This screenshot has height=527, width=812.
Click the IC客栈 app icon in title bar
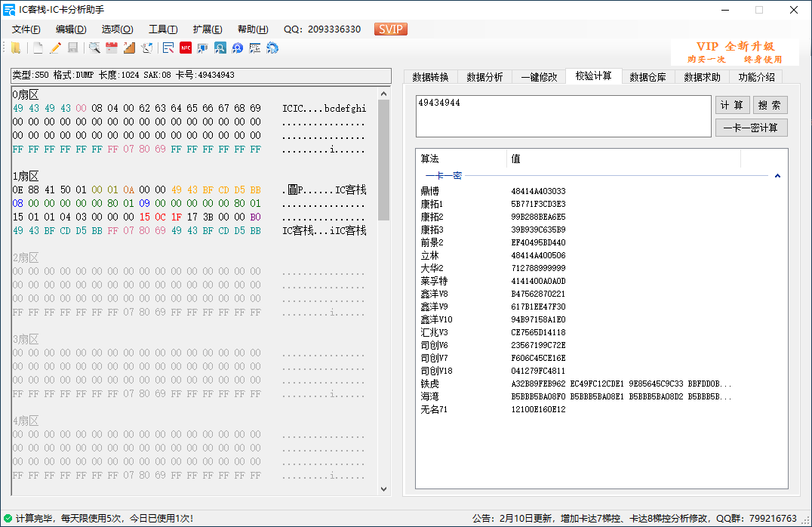tap(9, 10)
